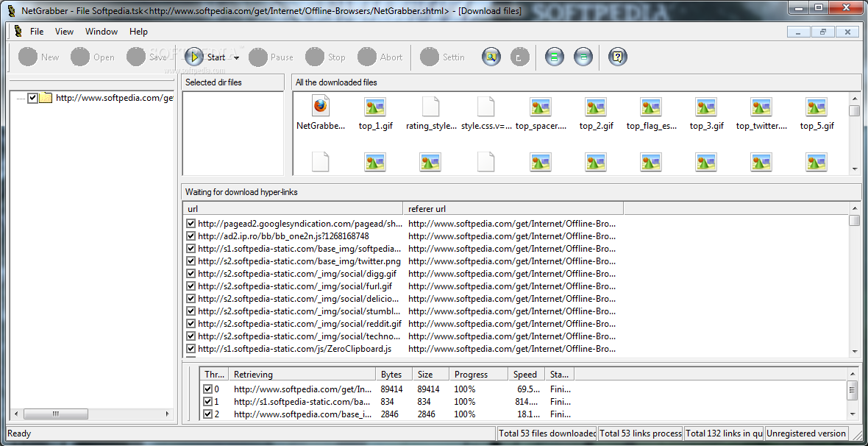Click the url column header

293,209
